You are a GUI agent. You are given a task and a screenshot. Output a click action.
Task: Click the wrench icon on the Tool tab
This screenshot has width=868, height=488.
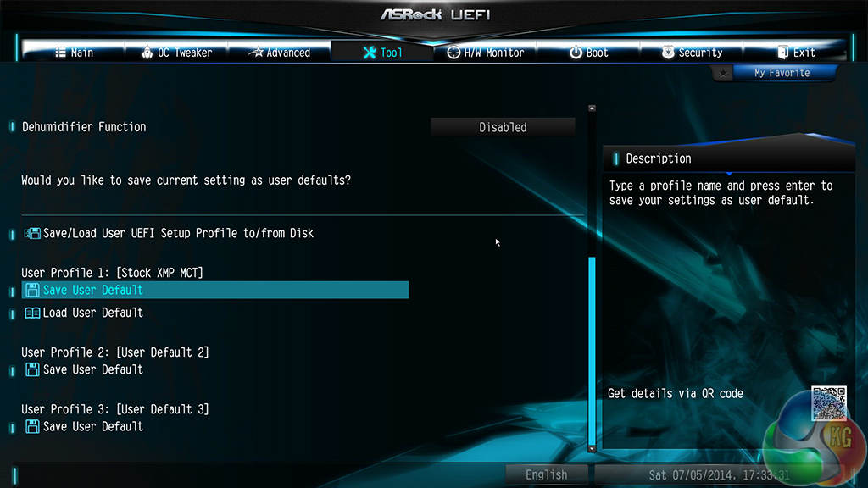pos(370,53)
